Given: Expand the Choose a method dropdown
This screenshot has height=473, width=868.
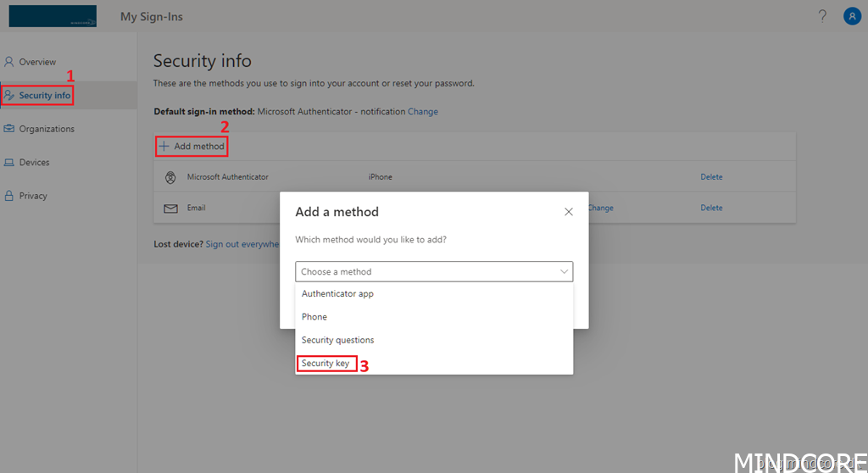Looking at the screenshot, I should tap(434, 271).
